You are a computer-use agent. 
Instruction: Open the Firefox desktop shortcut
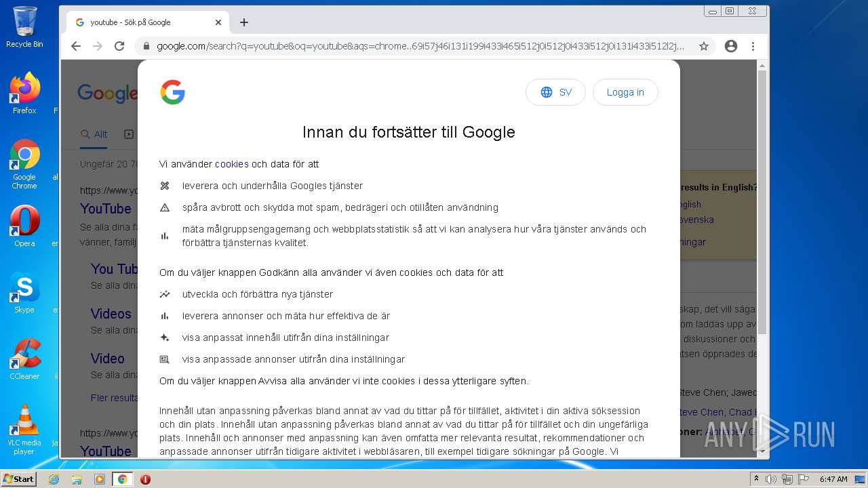(24, 93)
